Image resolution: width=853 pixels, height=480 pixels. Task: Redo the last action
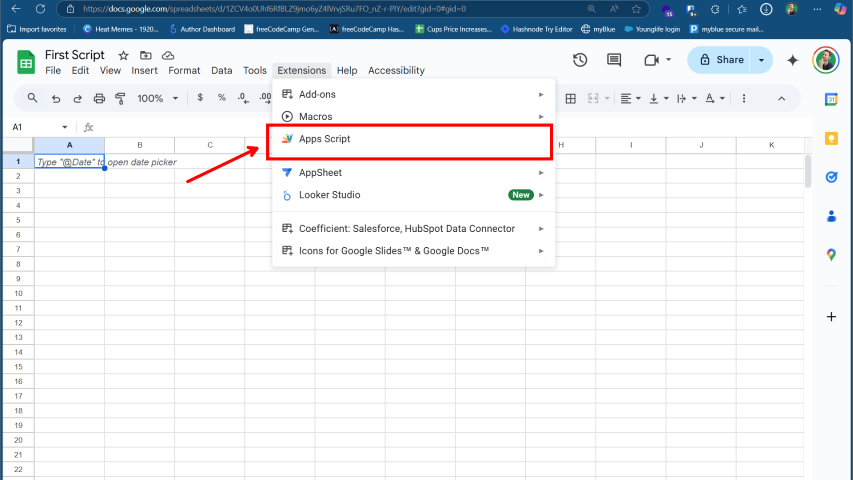[77, 99]
